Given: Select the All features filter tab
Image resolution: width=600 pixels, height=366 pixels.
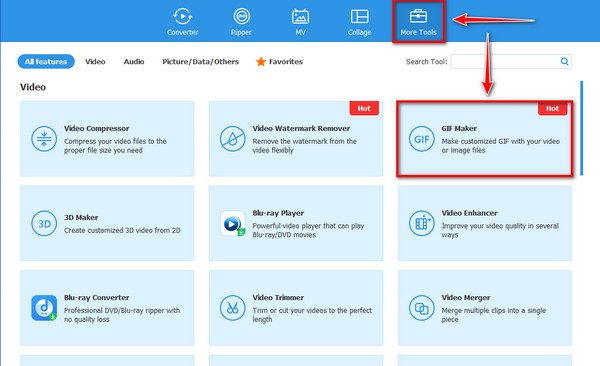Looking at the screenshot, I should [x=46, y=62].
